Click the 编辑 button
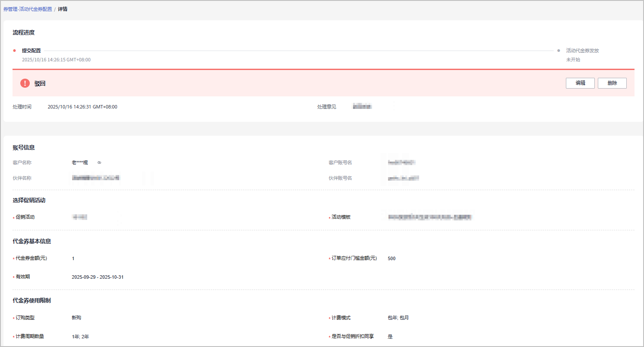 (580, 83)
